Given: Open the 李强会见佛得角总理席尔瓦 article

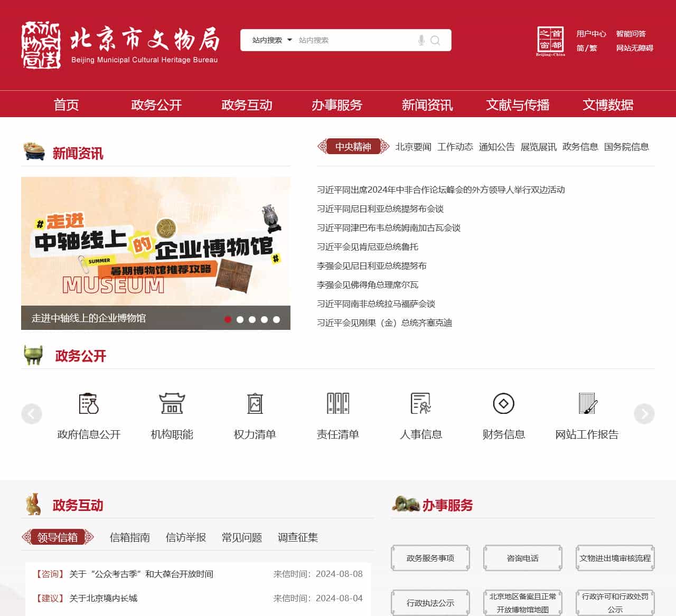Looking at the screenshot, I should (368, 285).
